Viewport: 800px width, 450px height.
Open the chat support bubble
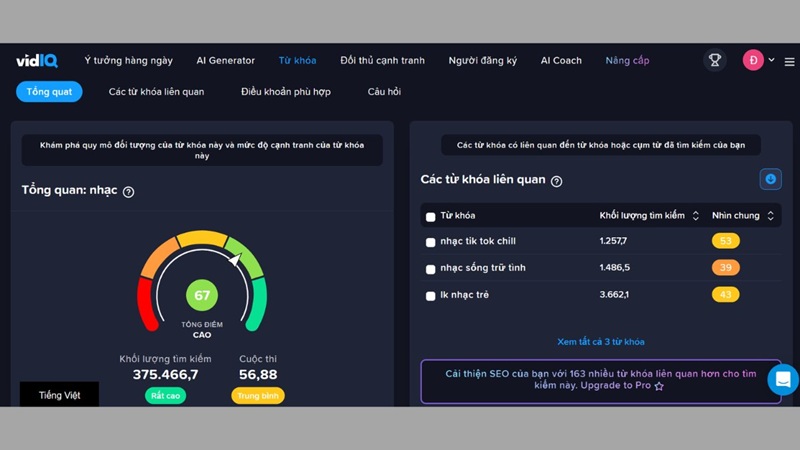[783, 379]
